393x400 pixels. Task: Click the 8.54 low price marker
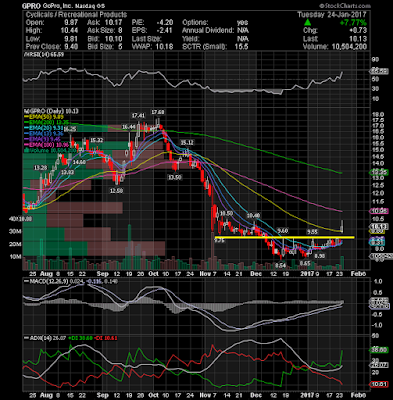(x=281, y=265)
